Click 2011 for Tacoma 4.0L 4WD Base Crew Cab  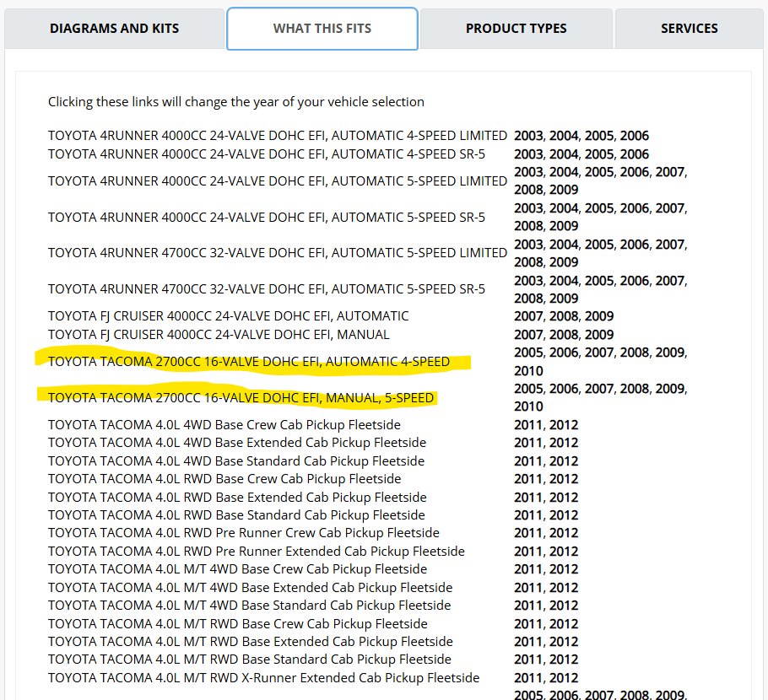point(528,425)
